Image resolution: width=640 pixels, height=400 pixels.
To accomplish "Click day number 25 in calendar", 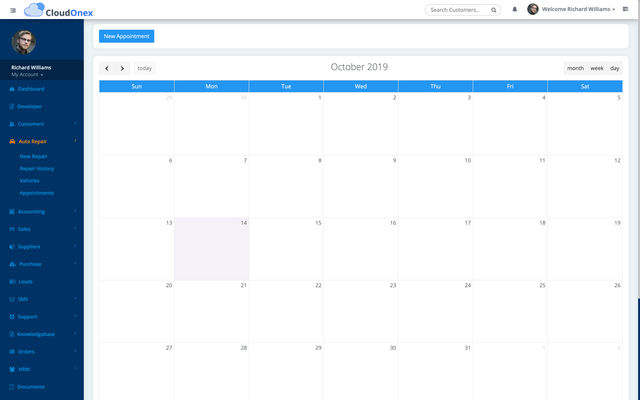I will [542, 285].
